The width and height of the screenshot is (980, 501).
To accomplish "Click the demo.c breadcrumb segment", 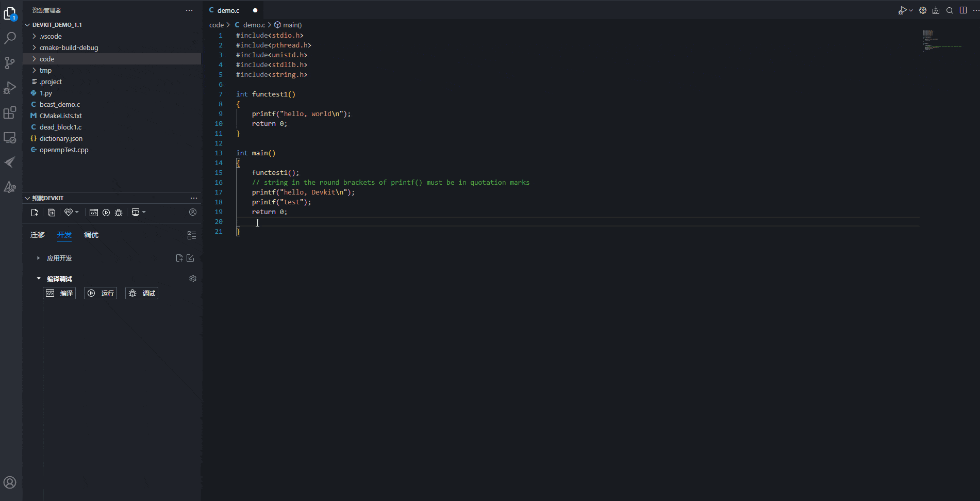I will tap(254, 25).
